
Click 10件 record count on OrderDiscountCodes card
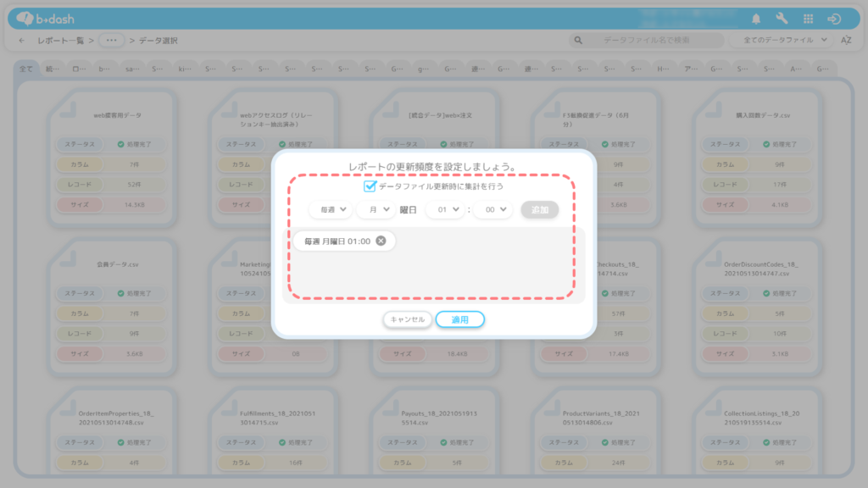[780, 334]
